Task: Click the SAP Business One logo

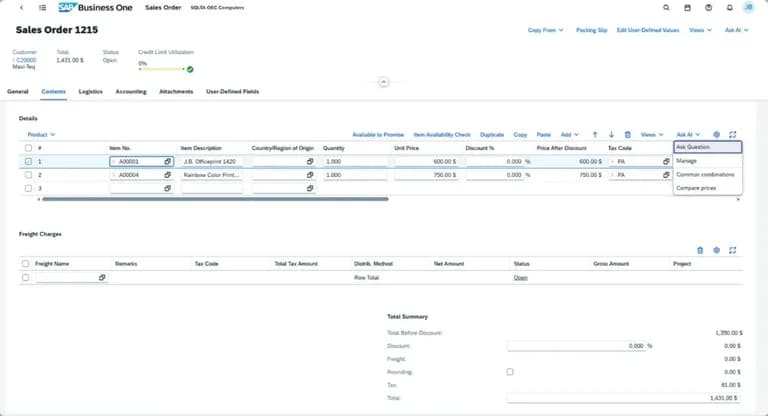Action: [x=96, y=8]
